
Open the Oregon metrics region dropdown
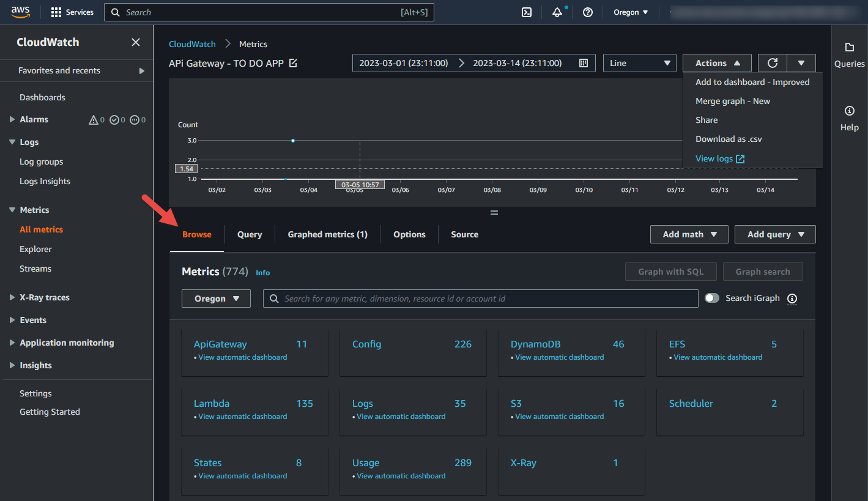pyautogui.click(x=216, y=299)
